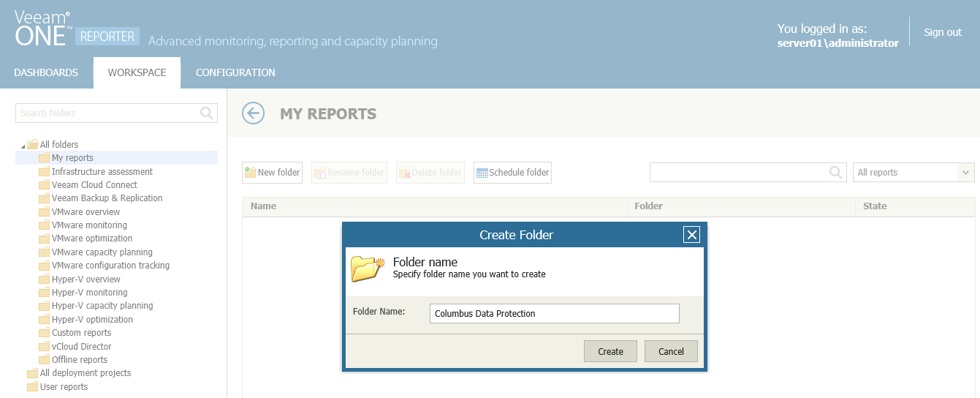Sort reports by the Name column
This screenshot has height=398, width=980.
(x=264, y=206)
